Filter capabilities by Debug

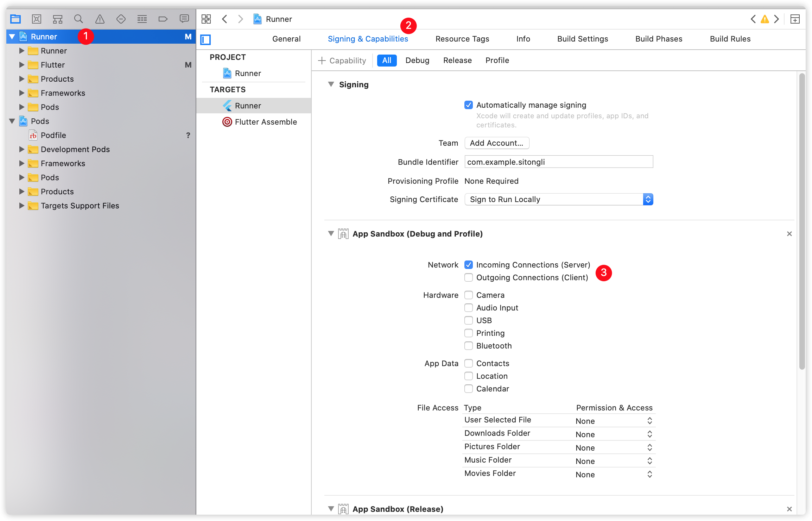click(x=417, y=61)
